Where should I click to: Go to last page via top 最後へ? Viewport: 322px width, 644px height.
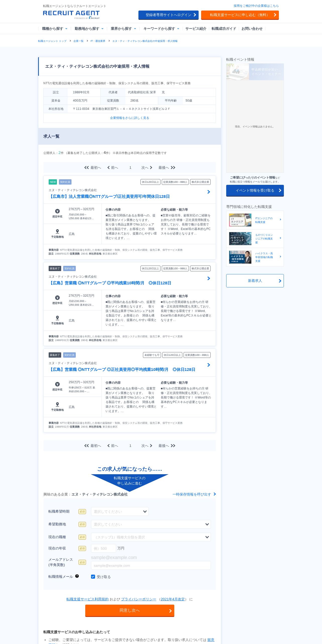167,168
